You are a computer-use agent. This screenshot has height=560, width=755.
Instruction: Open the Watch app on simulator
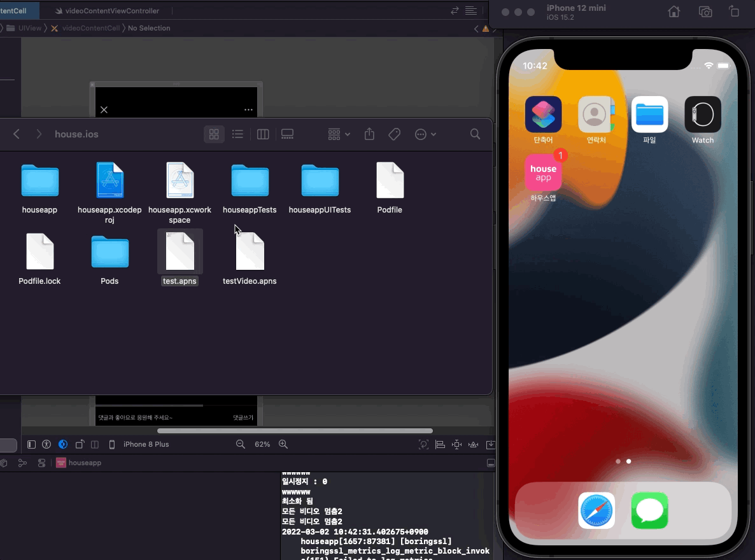703,115
